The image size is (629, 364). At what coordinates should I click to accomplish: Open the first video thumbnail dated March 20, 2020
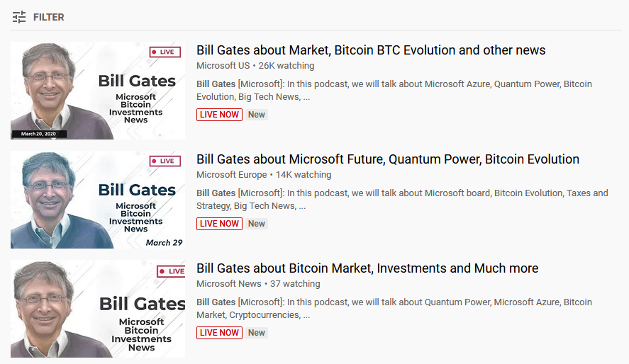(x=98, y=91)
